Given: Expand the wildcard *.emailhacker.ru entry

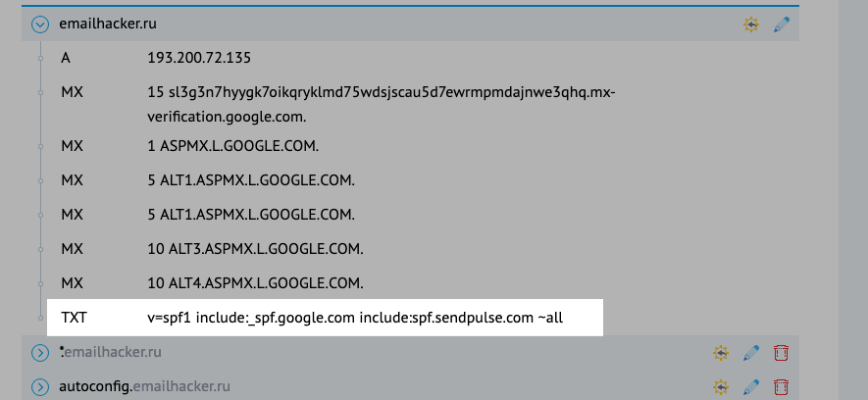Looking at the screenshot, I should (40, 352).
